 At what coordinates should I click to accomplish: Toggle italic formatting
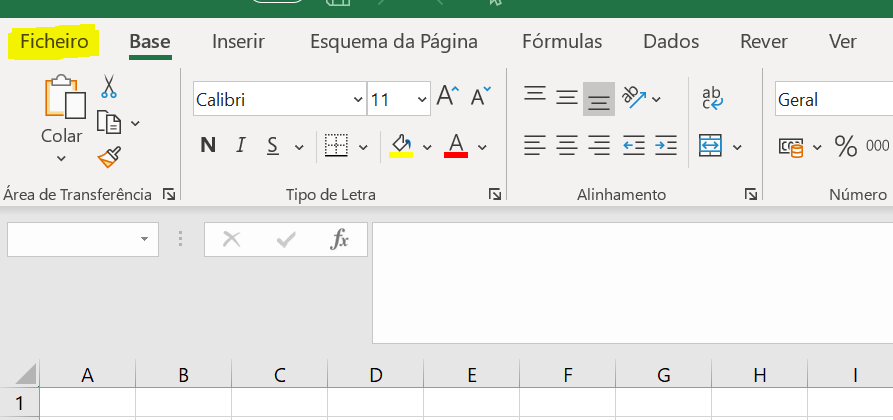click(x=240, y=146)
